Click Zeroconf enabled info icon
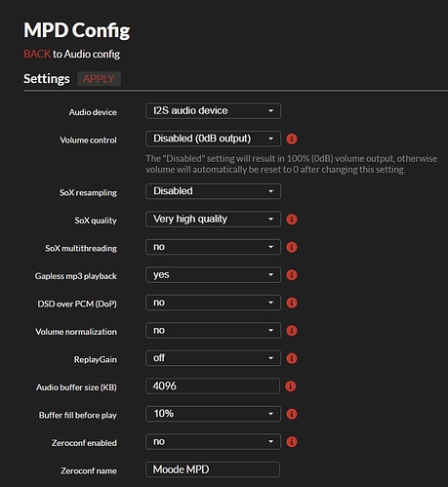Screen dimensions: 448x487 (292, 442)
